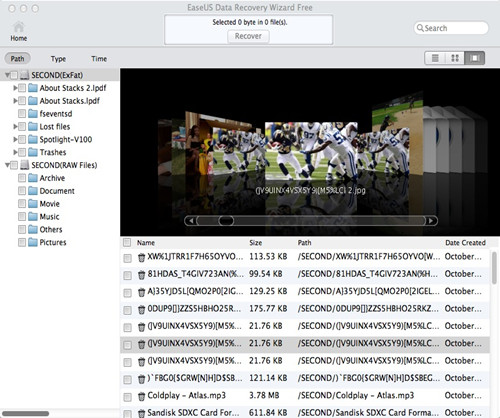Click right arrow of cover flow scroller
The height and width of the screenshot is (418, 500).
431,221
